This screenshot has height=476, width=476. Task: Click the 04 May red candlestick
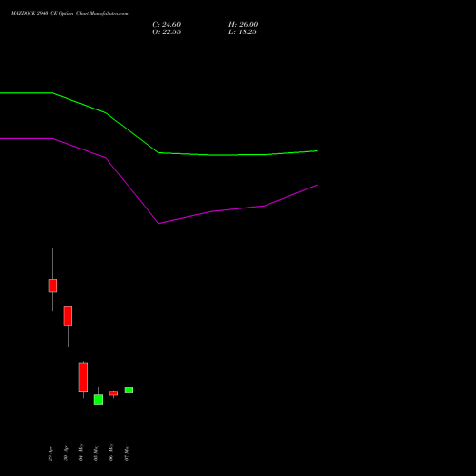(83, 377)
